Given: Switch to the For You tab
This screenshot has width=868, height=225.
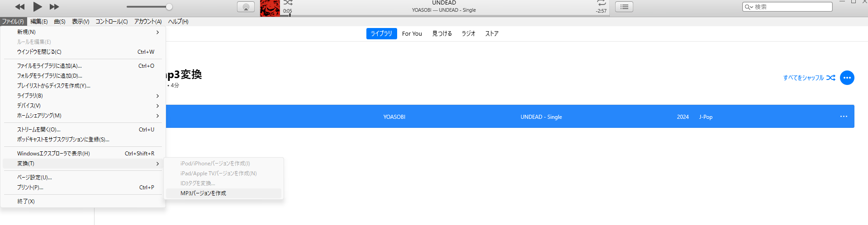Looking at the screenshot, I should point(412,33).
